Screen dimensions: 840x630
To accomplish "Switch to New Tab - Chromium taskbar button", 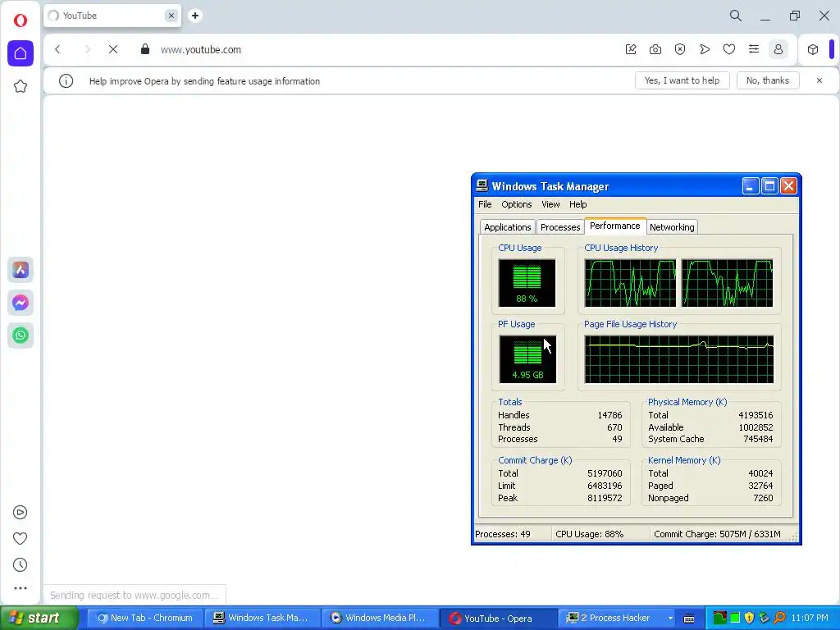I will (146, 619).
